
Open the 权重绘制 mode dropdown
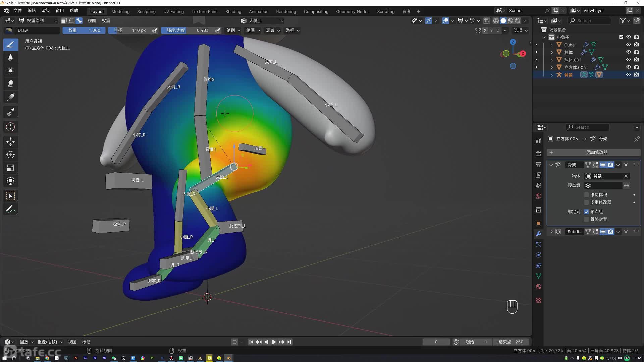[38, 21]
